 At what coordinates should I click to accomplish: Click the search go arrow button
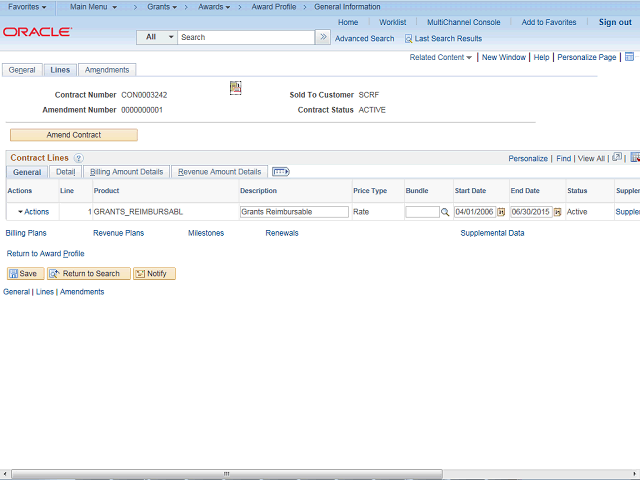coord(323,37)
